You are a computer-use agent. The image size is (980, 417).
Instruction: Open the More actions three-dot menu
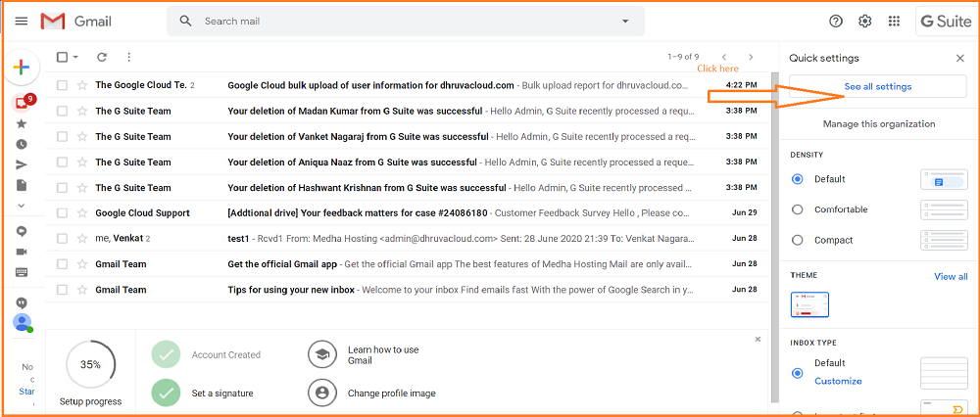coord(128,58)
